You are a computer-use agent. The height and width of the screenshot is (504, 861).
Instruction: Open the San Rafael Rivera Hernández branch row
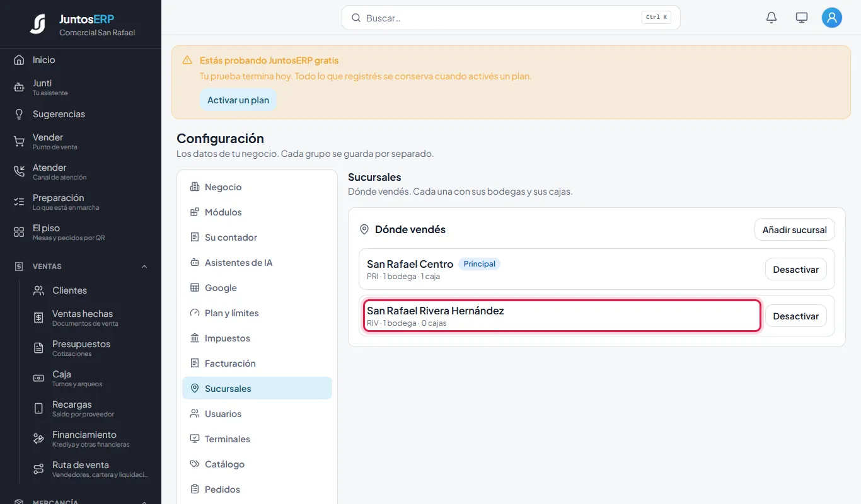click(562, 316)
